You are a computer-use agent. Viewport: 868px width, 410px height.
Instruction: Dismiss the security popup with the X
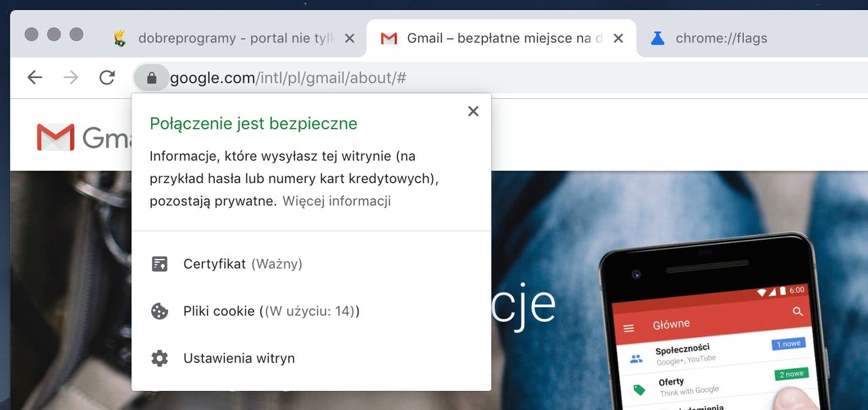point(473,111)
